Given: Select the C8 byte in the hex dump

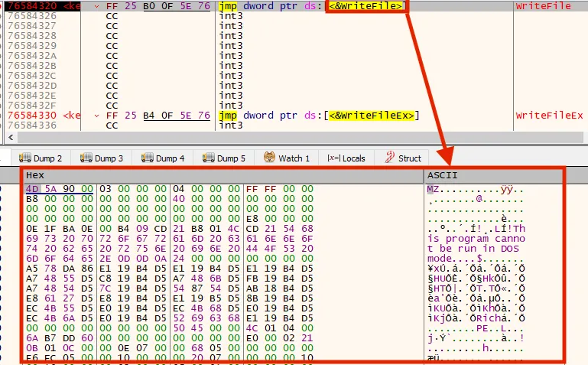Looking at the screenshot, I should tap(106, 279).
